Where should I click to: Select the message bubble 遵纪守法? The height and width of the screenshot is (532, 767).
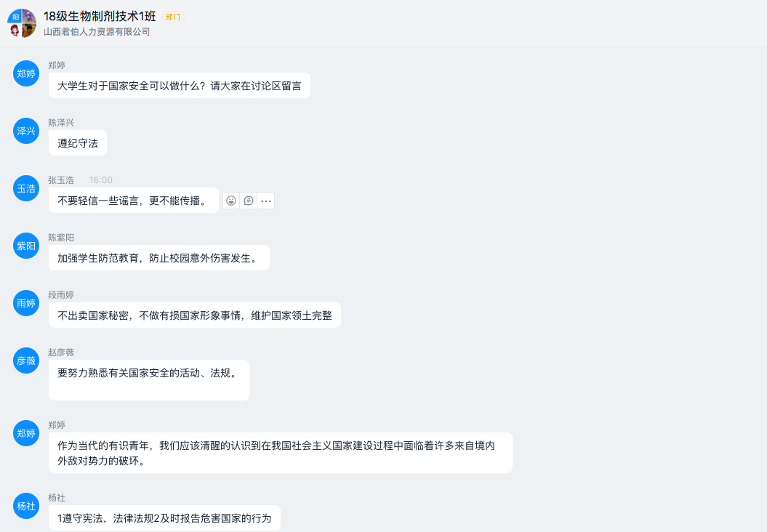pyautogui.click(x=78, y=142)
